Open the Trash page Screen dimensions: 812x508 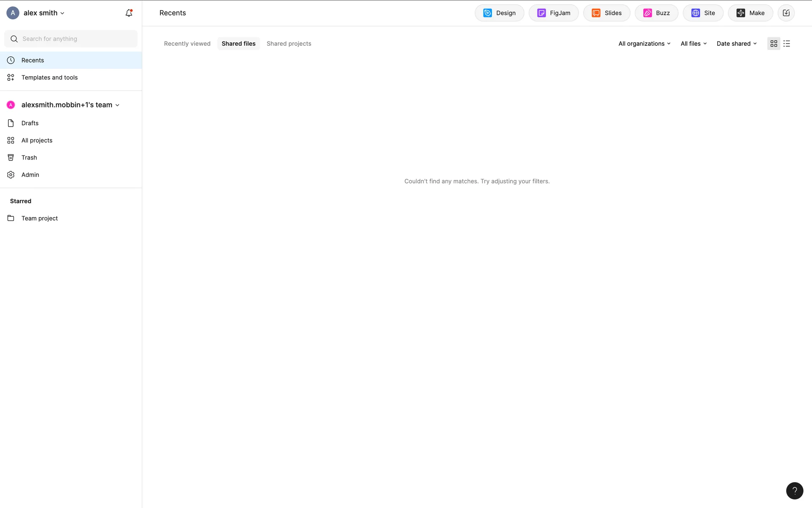29,157
